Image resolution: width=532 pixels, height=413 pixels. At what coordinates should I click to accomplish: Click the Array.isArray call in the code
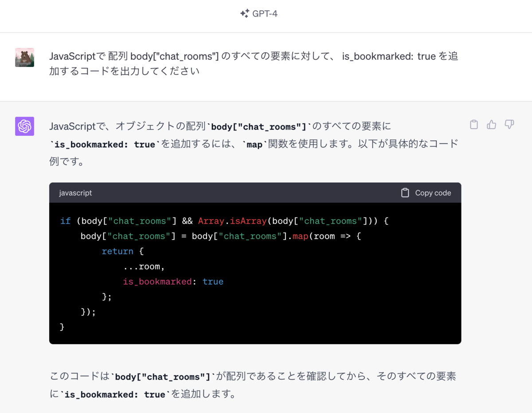pos(233,221)
